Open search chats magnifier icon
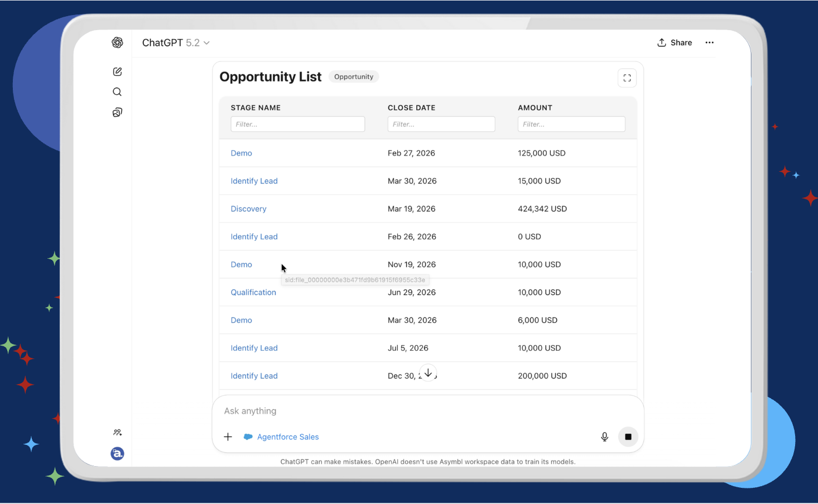The image size is (818, 504). 117,92
